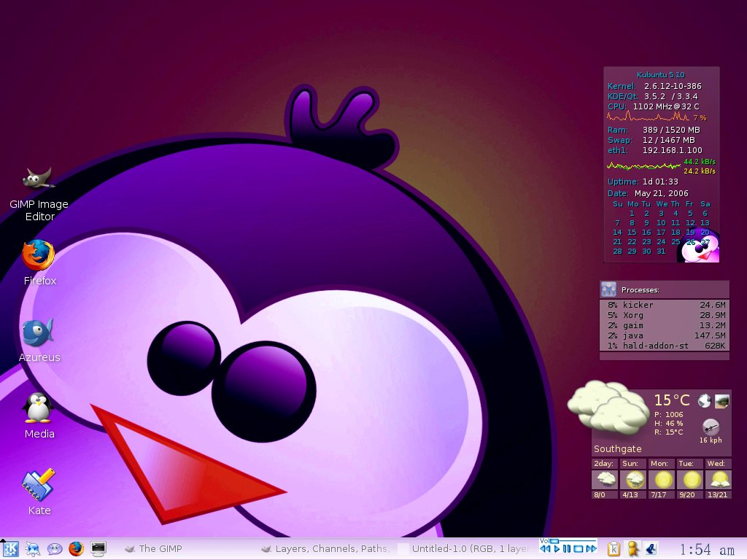Click the Uptime 1d 01:33 line

pos(643,182)
